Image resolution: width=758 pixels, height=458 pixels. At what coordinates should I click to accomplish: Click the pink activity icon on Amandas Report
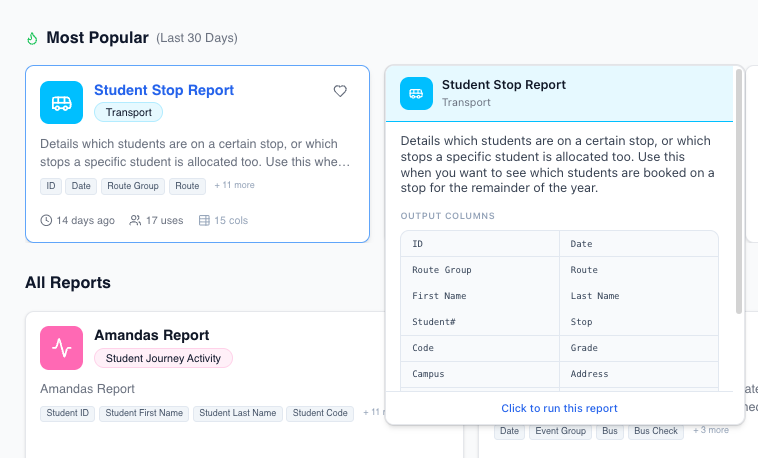pos(62,348)
